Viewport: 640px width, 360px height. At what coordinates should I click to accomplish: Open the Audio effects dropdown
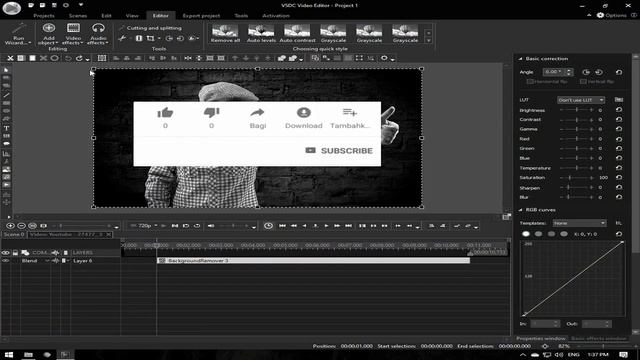pos(98,33)
